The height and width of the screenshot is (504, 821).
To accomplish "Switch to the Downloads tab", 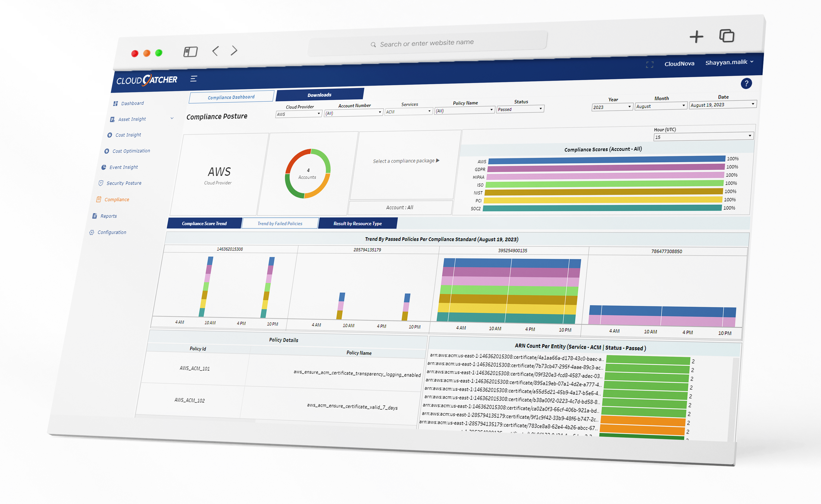I will [x=319, y=95].
